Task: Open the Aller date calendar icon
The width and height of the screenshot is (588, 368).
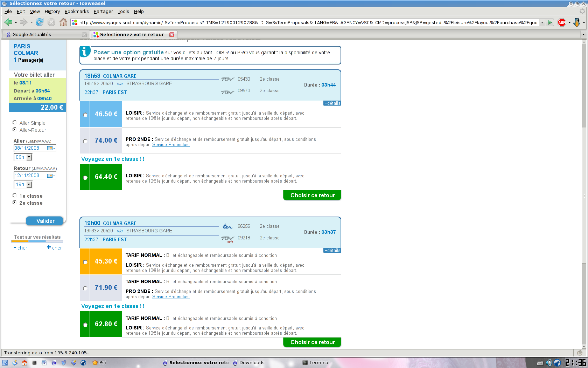Action: coord(51,148)
